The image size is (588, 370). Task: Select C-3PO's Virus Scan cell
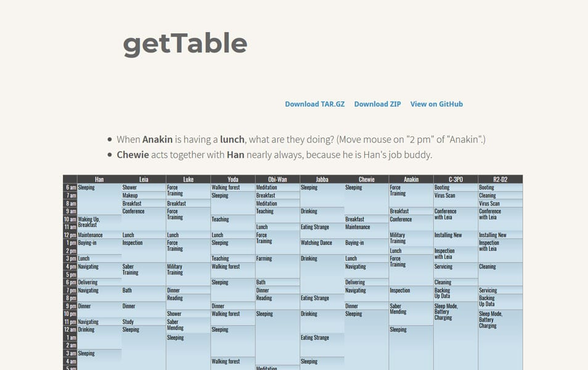tap(455, 199)
